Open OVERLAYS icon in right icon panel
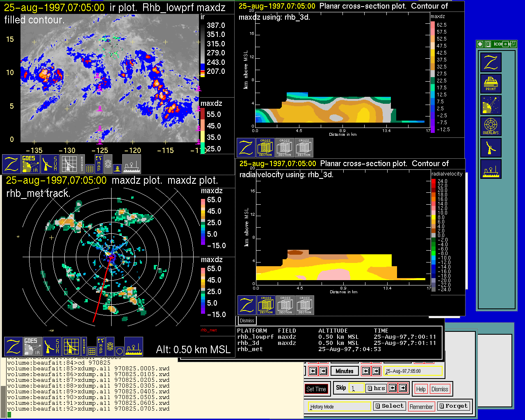The height and width of the screenshot is (420, 525). click(491, 126)
